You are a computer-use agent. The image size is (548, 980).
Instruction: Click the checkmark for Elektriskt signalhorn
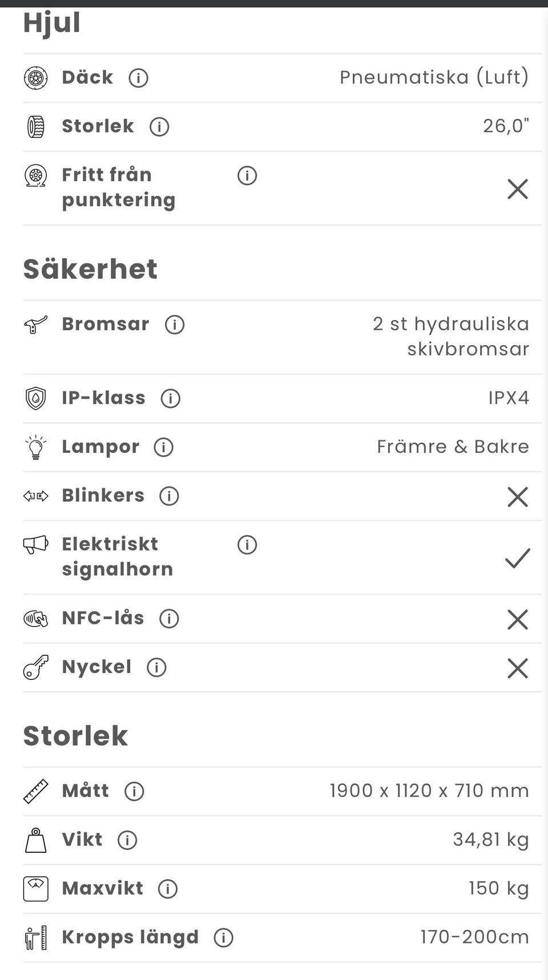click(518, 558)
